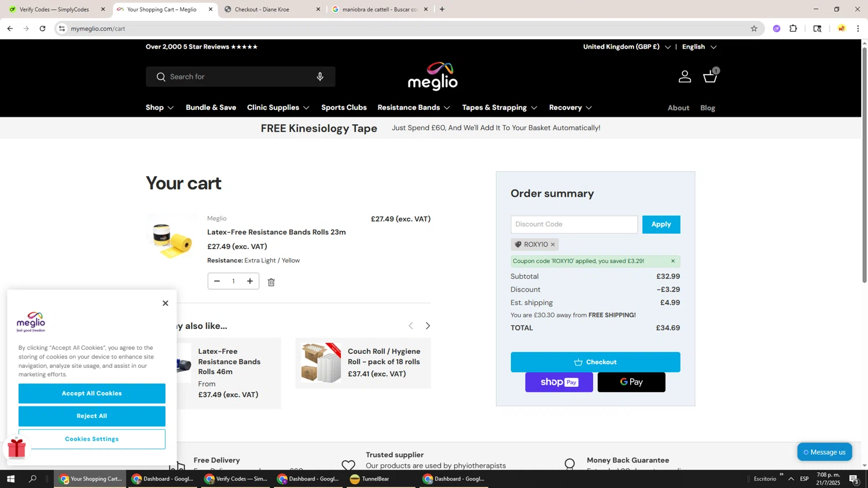
Task: Close the Your Shopping Cart tab
Action: point(211,9)
